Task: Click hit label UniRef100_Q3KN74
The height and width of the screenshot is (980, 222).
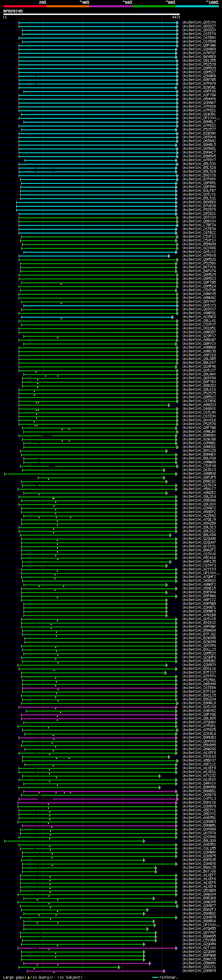Action: (199, 971)
